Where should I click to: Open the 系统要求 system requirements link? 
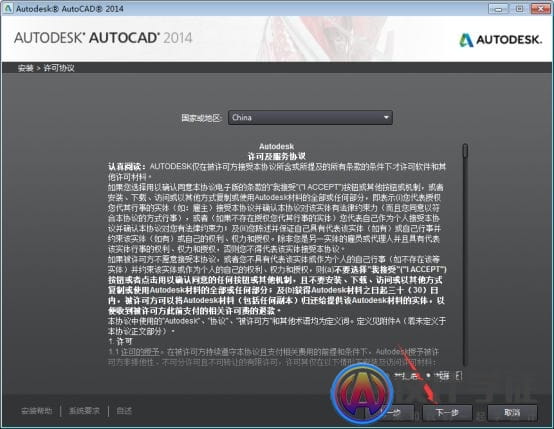click(84, 411)
